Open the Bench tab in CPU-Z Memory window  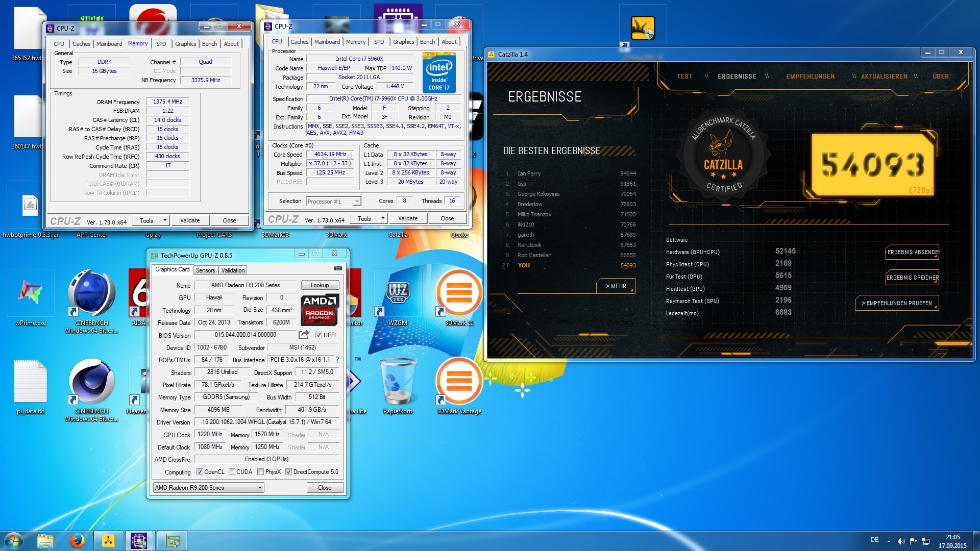[x=209, y=44]
